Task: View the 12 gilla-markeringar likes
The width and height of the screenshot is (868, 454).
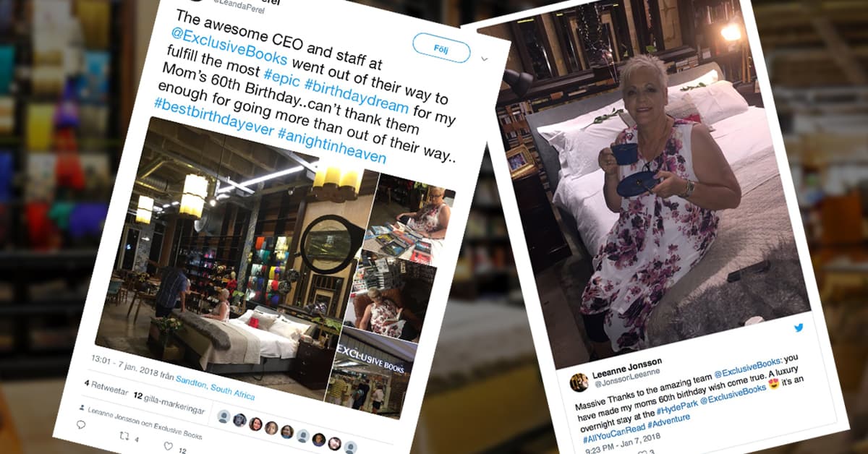Action: [169, 402]
